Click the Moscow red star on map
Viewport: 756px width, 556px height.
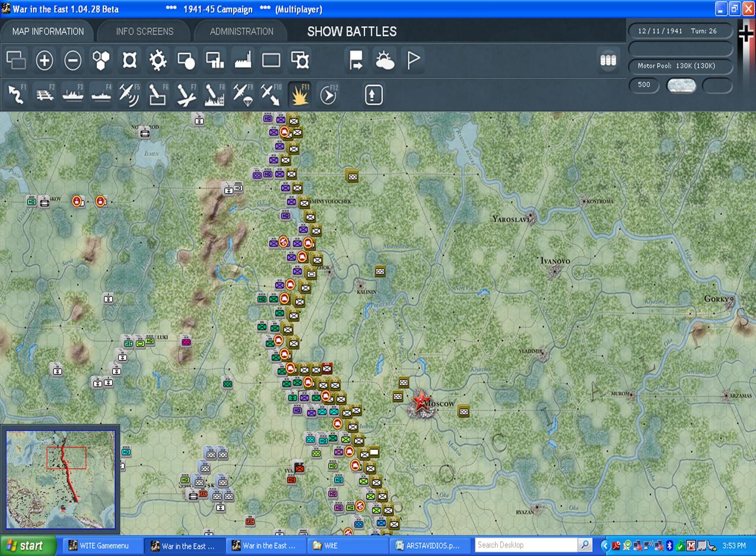(x=421, y=401)
